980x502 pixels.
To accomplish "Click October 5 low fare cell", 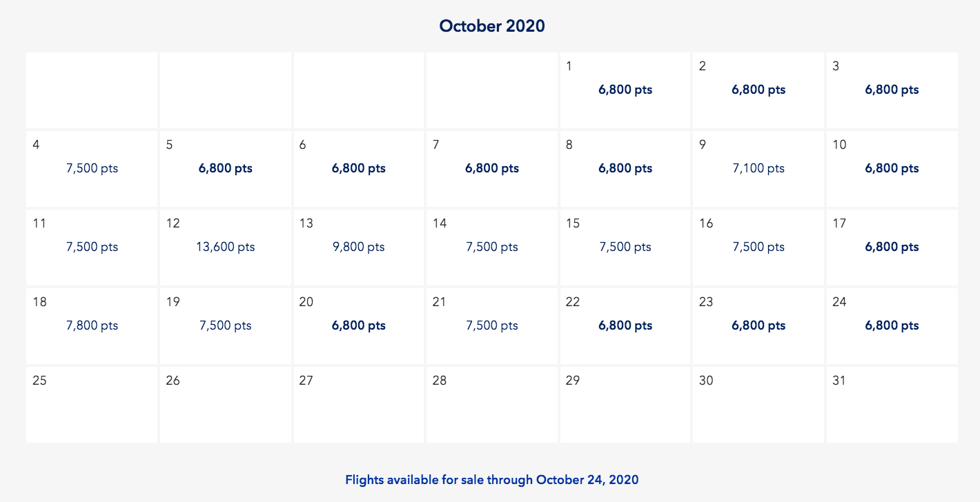I will pos(225,168).
